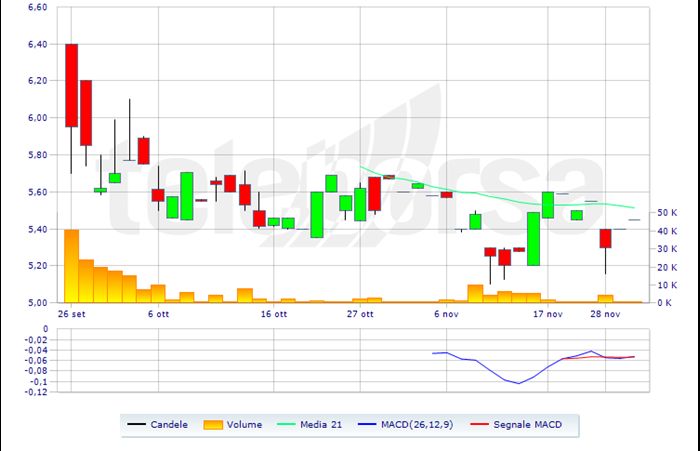Viewport: 700px width, 451px height.
Task: Select the 27 ott date label
Action: [x=360, y=313]
